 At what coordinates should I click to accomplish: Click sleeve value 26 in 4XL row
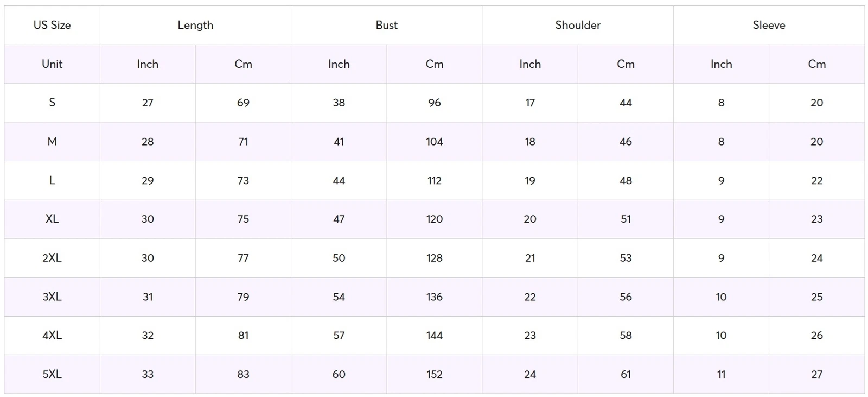coord(816,336)
